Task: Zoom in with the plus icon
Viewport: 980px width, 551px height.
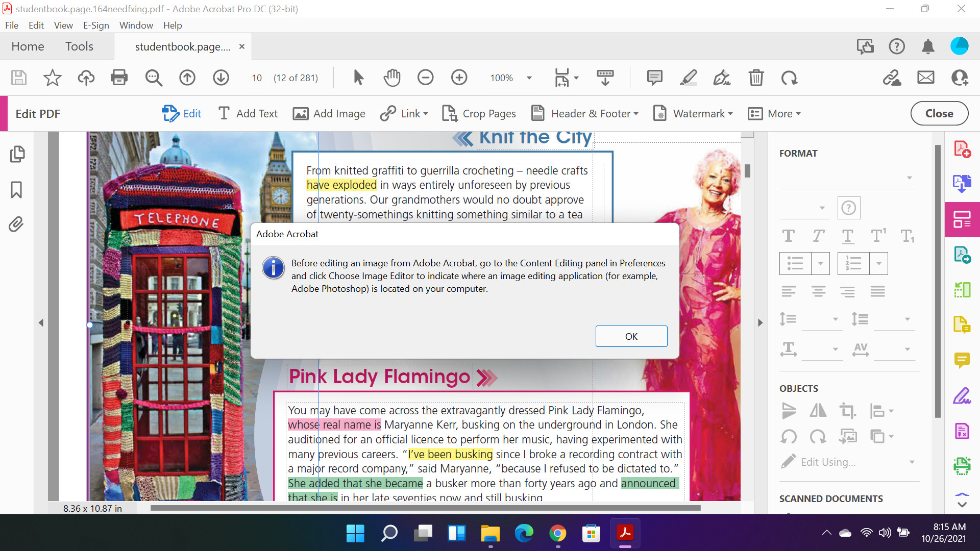Action: tap(459, 78)
